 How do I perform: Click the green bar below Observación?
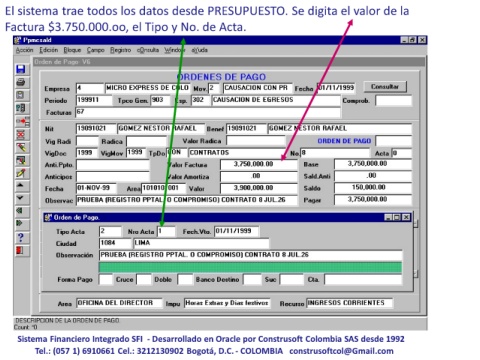coord(250,267)
